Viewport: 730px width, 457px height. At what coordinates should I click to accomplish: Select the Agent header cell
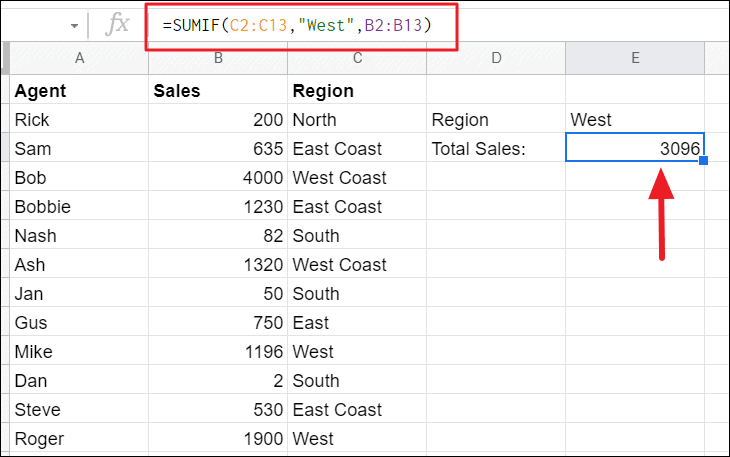[x=79, y=91]
